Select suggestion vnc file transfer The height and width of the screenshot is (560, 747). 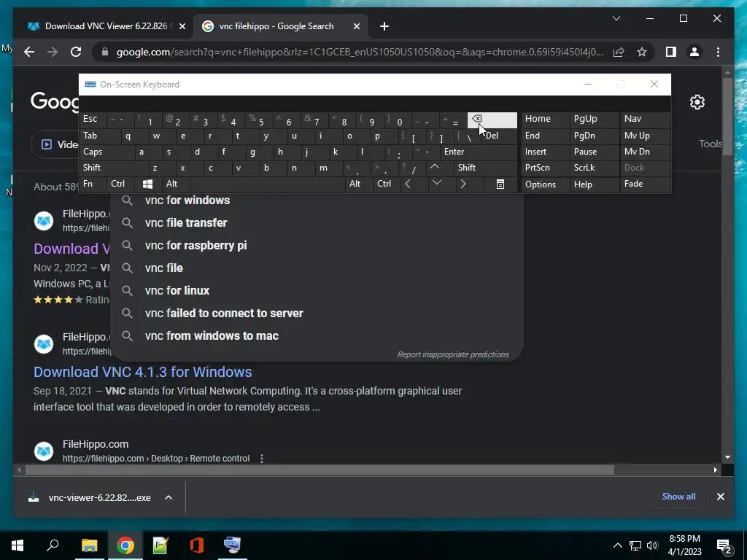pyautogui.click(x=317, y=223)
